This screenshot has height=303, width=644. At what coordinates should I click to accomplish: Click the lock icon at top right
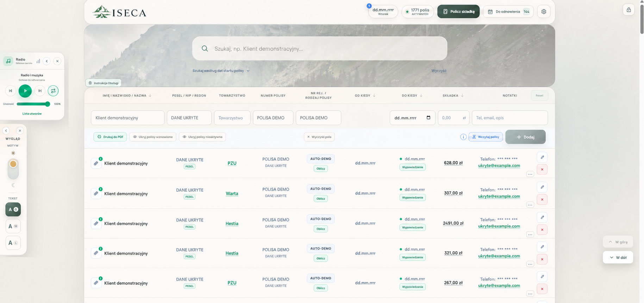pyautogui.click(x=629, y=10)
